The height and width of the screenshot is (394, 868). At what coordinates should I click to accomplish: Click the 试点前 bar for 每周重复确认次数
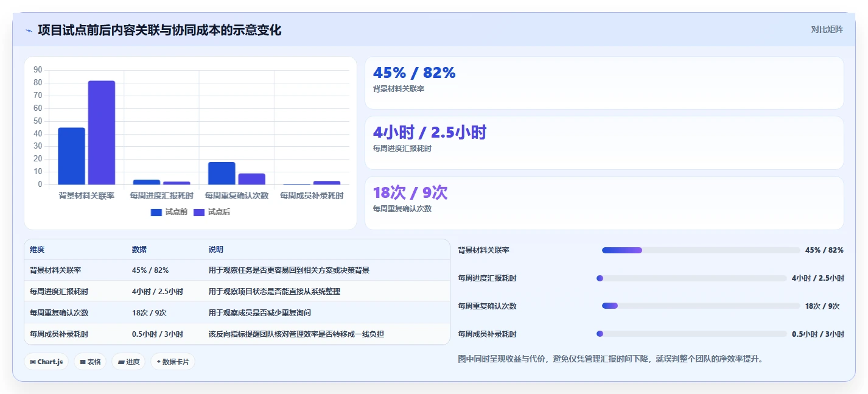point(222,173)
